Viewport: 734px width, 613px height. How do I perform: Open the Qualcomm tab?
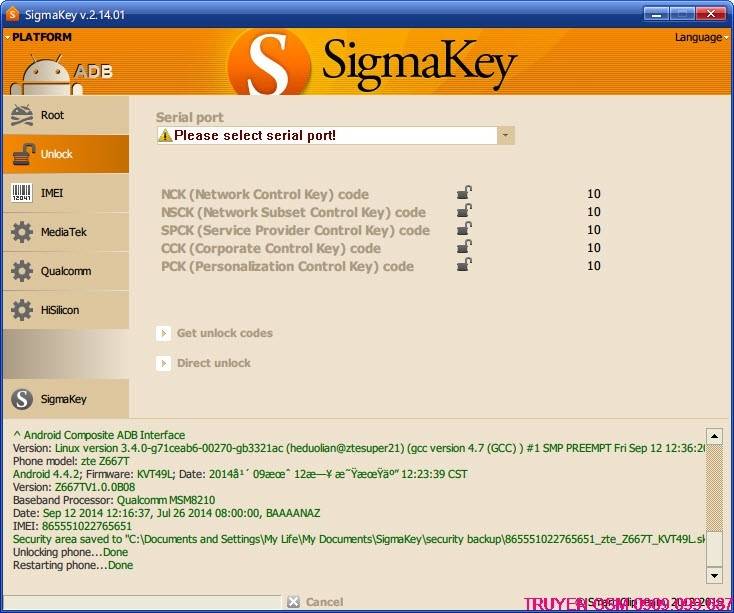pyautogui.click(x=66, y=271)
